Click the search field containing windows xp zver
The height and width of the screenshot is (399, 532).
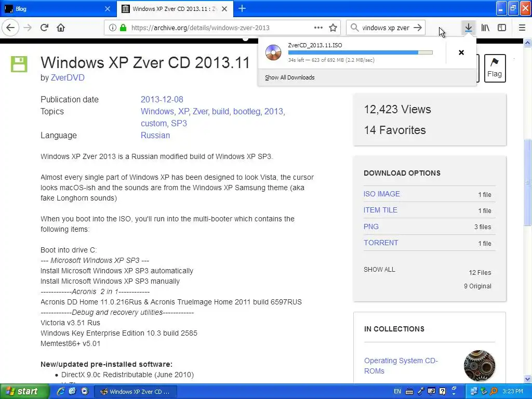385,28
